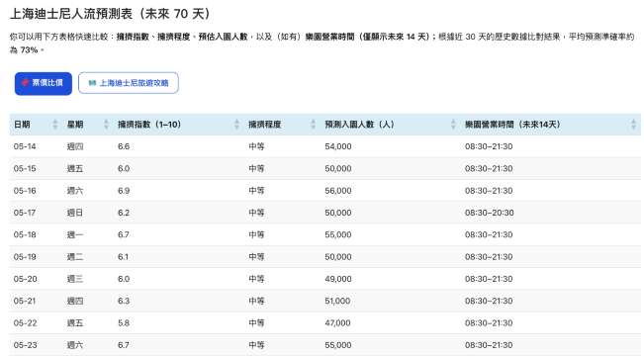Sort table by 星期 column arrows

107,125
